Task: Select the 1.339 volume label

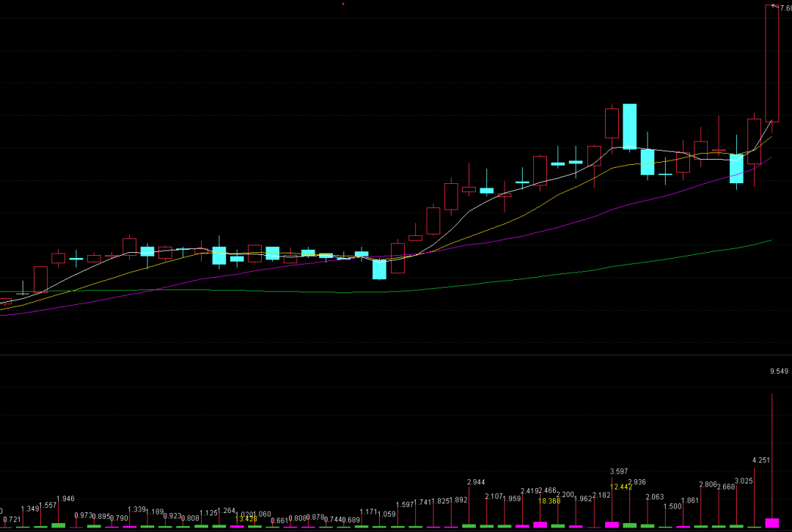Action: click(x=136, y=509)
